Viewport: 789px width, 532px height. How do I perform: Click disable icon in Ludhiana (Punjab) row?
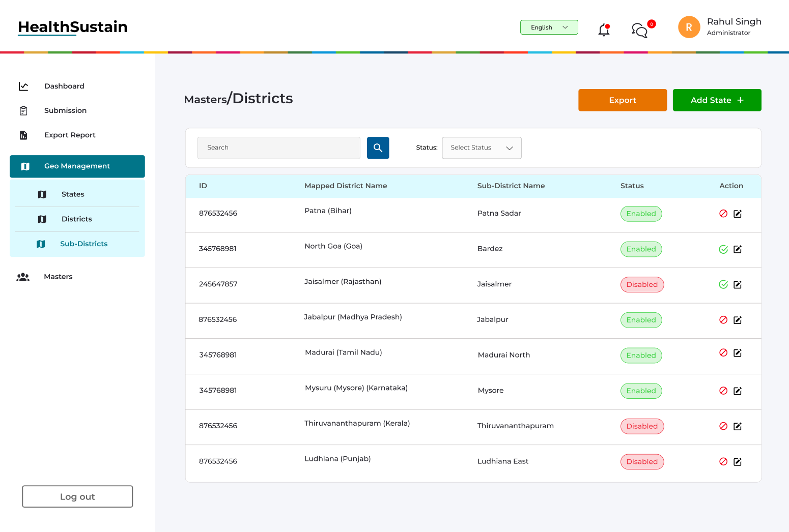click(x=723, y=462)
